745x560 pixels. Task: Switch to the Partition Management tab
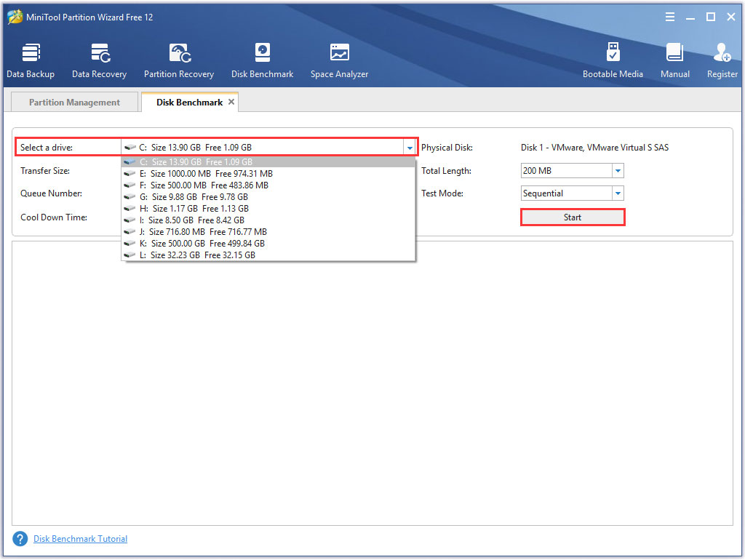[x=73, y=102]
